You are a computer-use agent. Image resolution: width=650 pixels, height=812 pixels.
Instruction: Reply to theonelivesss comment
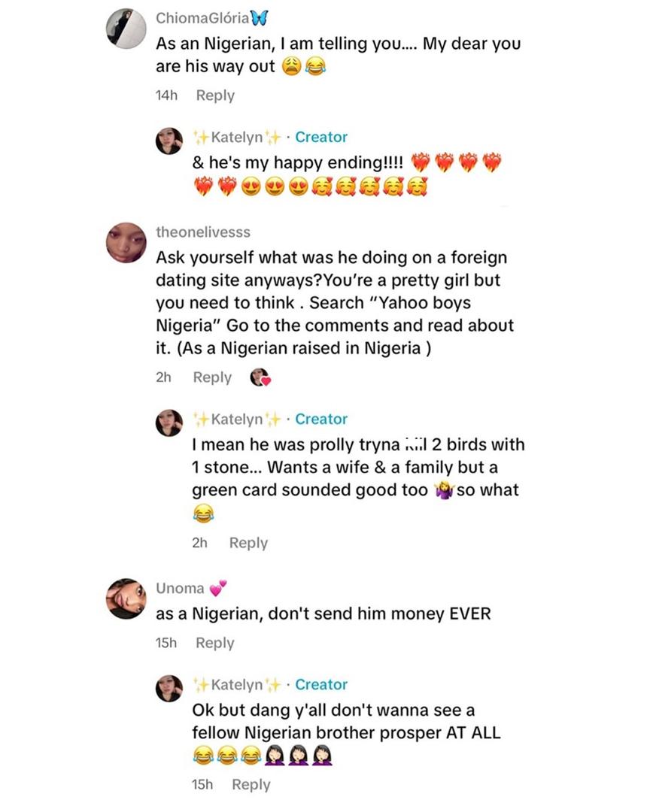pyautogui.click(x=212, y=377)
